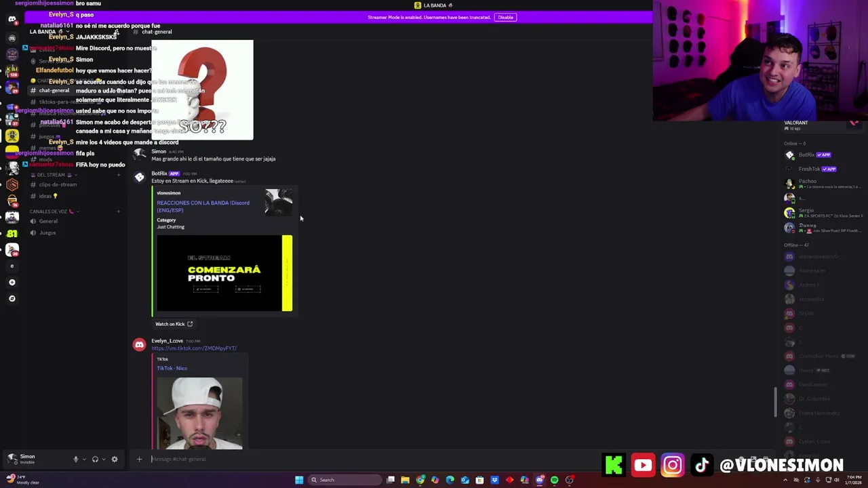Show hidden system tray icons chevron
The image size is (868, 488).
tap(785, 480)
